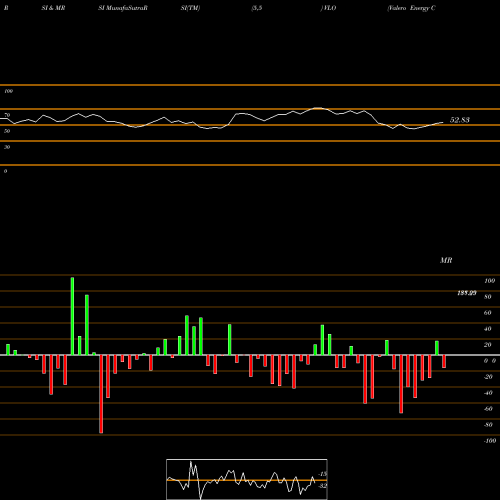
Task: Click MR axis label -60
Action: click(x=488, y=409)
